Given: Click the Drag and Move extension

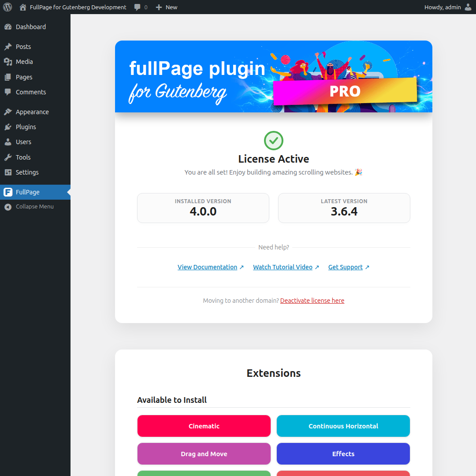Looking at the screenshot, I should 204,454.
